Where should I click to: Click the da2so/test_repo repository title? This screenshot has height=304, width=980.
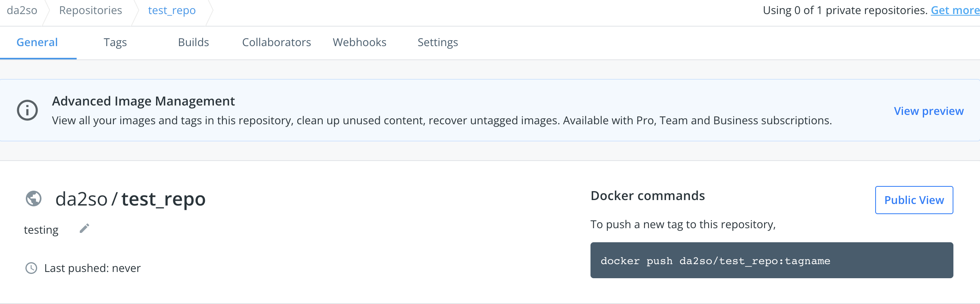tap(131, 198)
